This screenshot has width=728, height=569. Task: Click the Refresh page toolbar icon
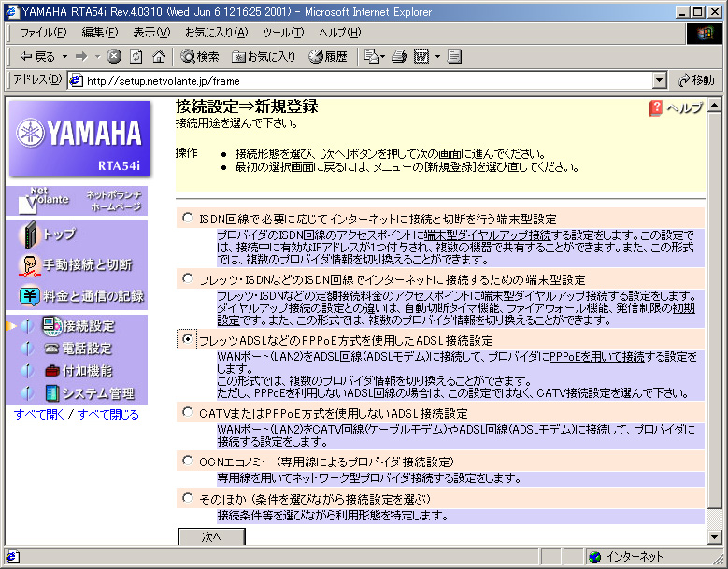coord(136,56)
